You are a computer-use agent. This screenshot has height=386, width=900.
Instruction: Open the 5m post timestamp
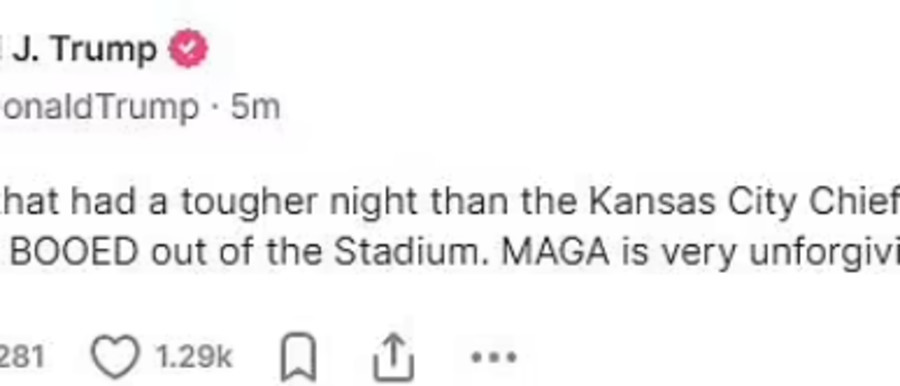click(255, 107)
